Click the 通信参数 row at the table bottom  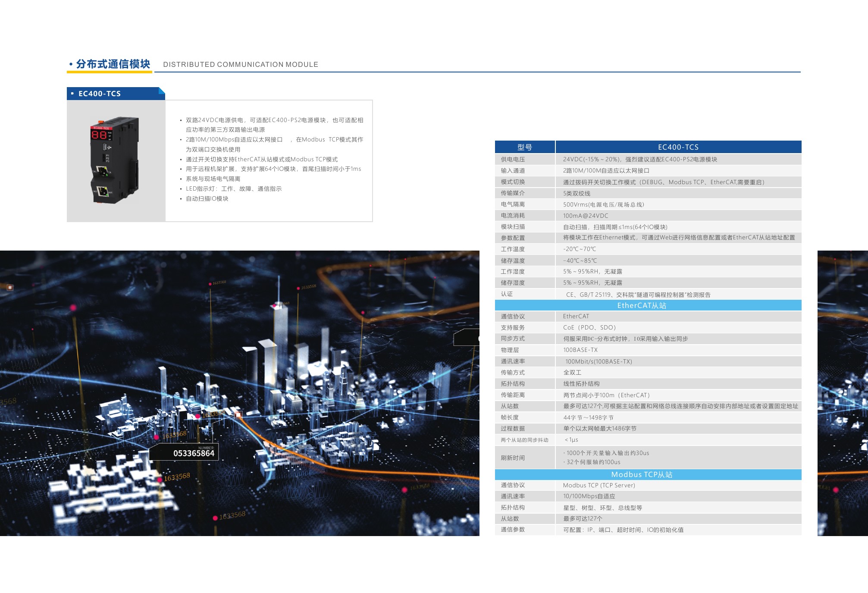pyautogui.click(x=623, y=530)
